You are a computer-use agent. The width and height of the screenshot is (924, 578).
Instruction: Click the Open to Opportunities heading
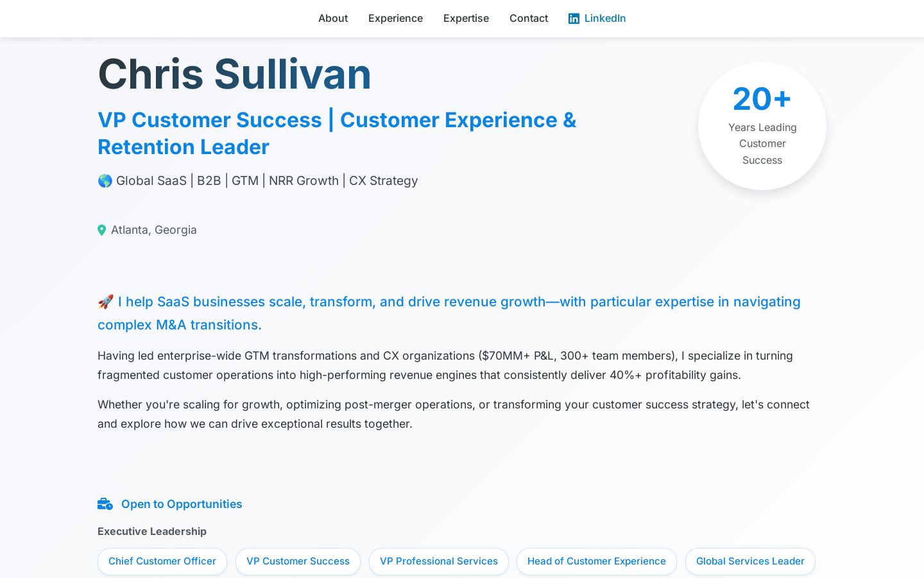(x=182, y=504)
